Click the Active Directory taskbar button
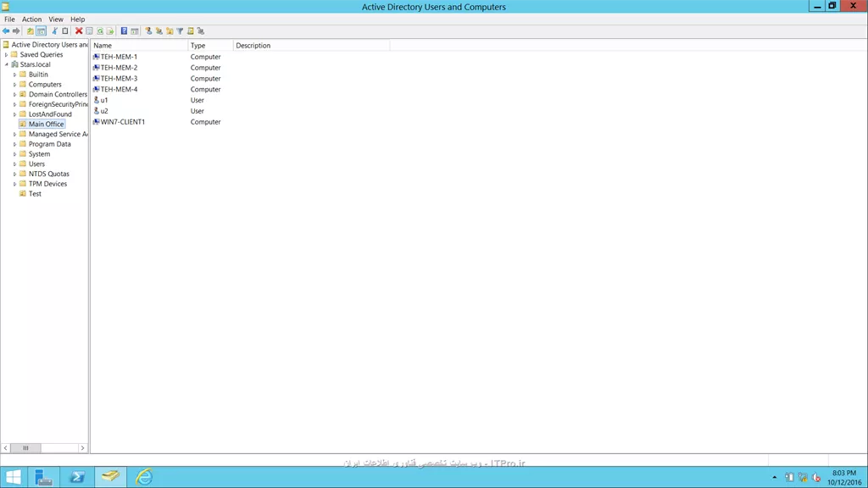The image size is (868, 488). coord(110,477)
